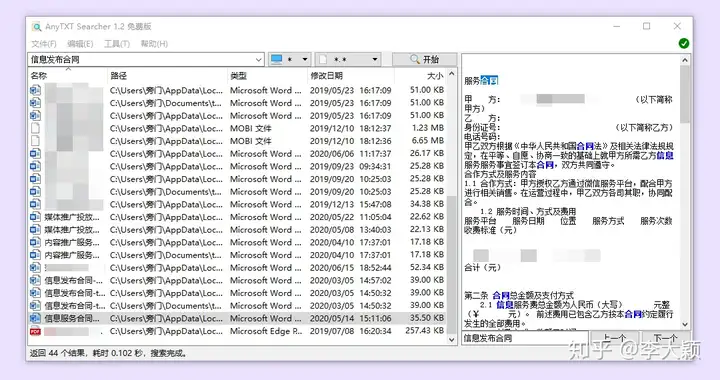This screenshot has width=720, height=380.
Task: Click Microsoft Edge P... type cell
Action: pos(266,331)
